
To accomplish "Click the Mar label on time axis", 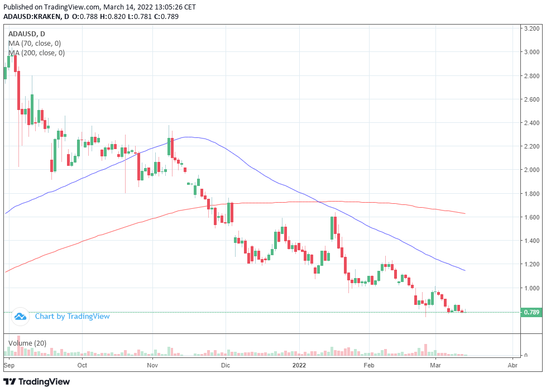I will click(435, 365).
